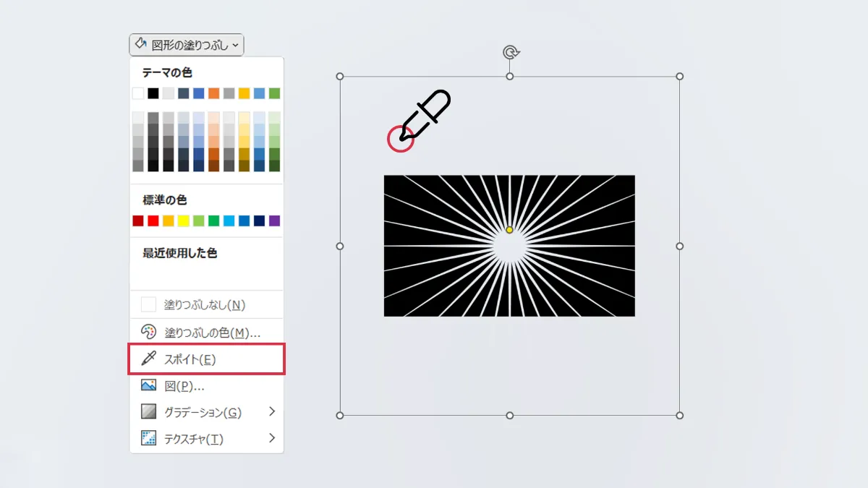Click the picture icon beside 図(P)
This screenshot has height=488, width=868.
(x=148, y=385)
